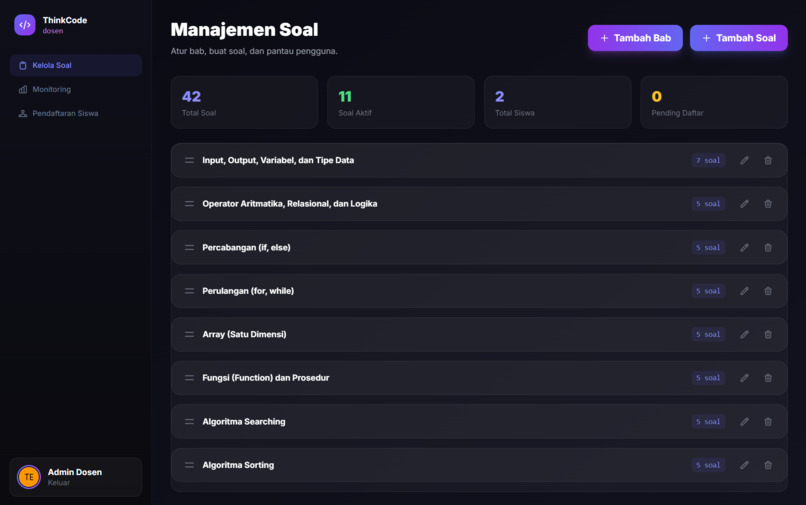This screenshot has width=806, height=505.
Task: Expand Fungsi (Function) dan Prosedur chapter
Action: pyautogui.click(x=479, y=378)
